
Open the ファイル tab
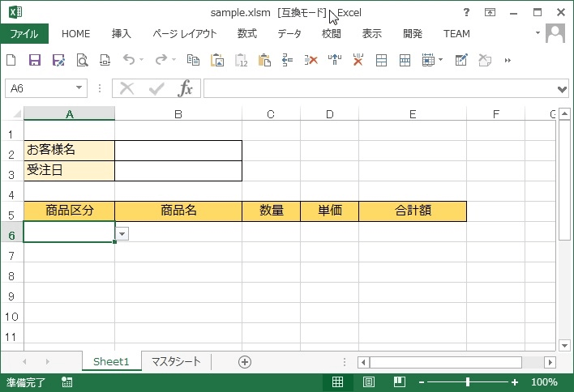pyautogui.click(x=24, y=34)
